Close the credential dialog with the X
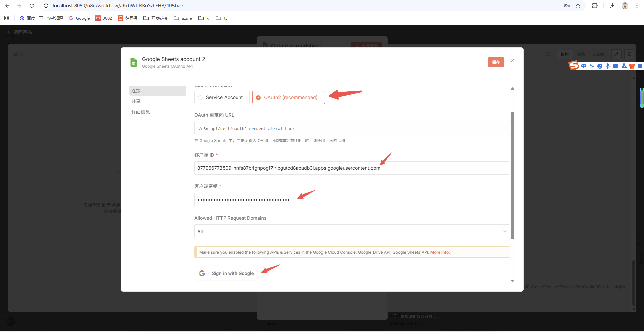Screen dimensions: 644x332 tap(512, 61)
